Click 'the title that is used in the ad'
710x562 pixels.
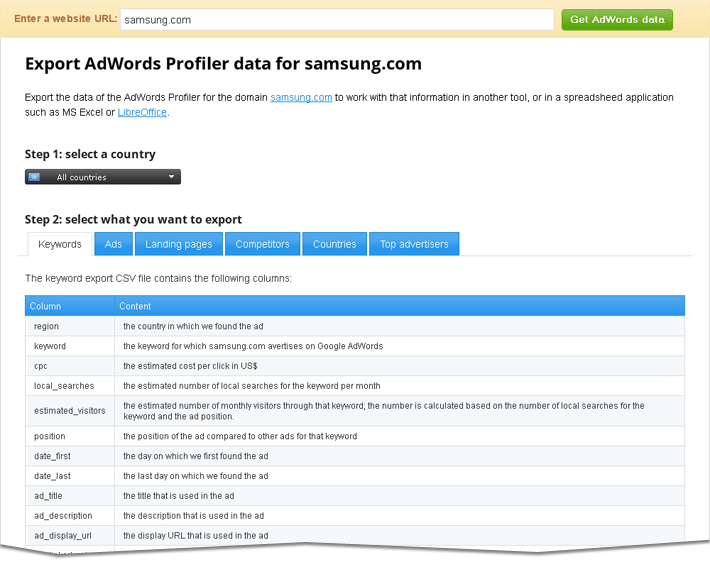[179, 496]
